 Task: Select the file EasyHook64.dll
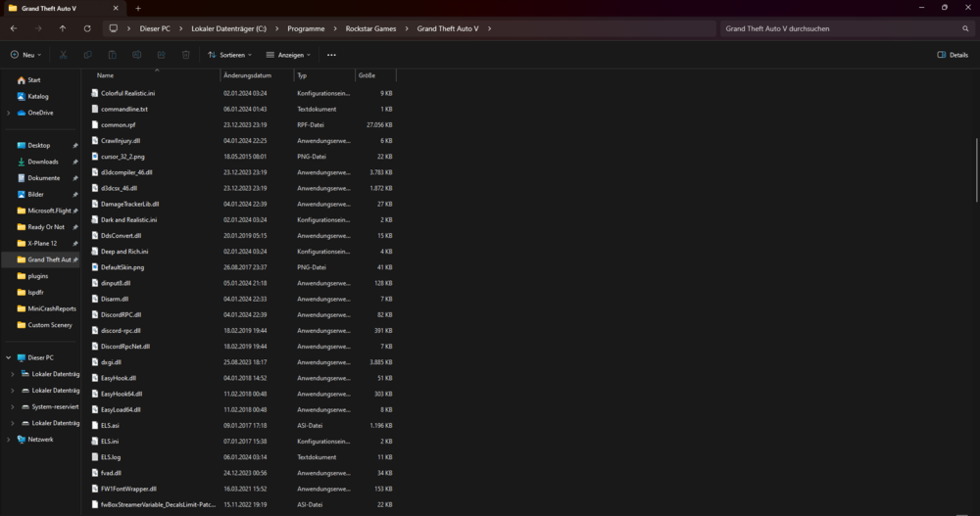(122, 395)
